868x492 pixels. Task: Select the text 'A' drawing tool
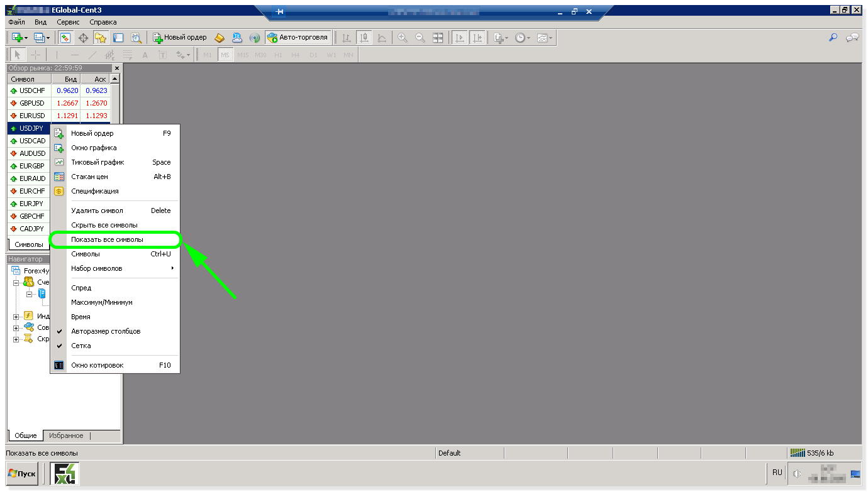click(145, 55)
